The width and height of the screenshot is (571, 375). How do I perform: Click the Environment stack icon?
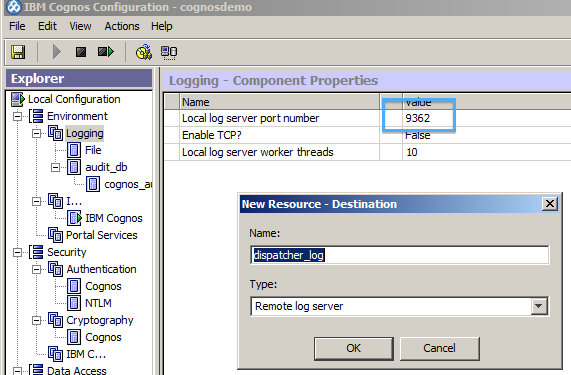pos(36,116)
